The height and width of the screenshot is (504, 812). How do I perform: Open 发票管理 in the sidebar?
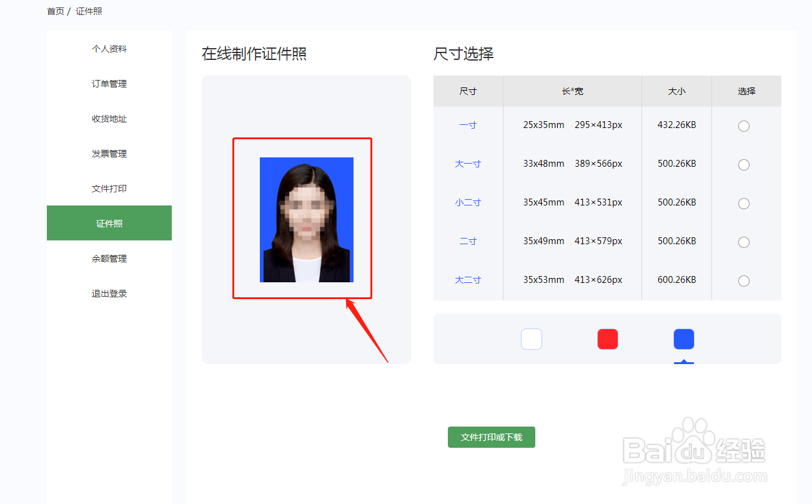[x=109, y=154]
